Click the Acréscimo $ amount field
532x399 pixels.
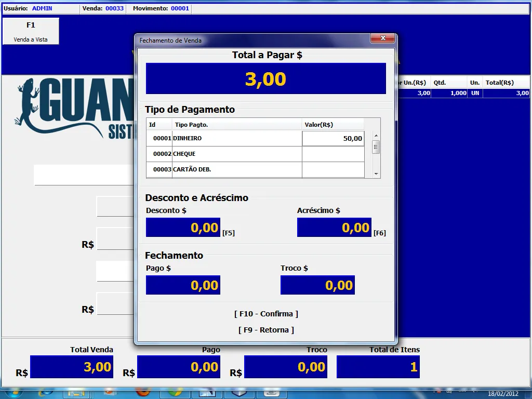click(334, 228)
